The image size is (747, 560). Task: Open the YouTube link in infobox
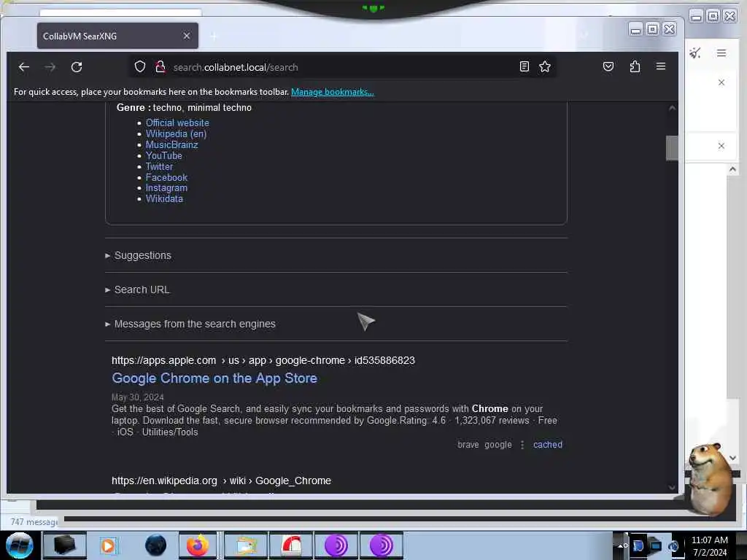[164, 156]
